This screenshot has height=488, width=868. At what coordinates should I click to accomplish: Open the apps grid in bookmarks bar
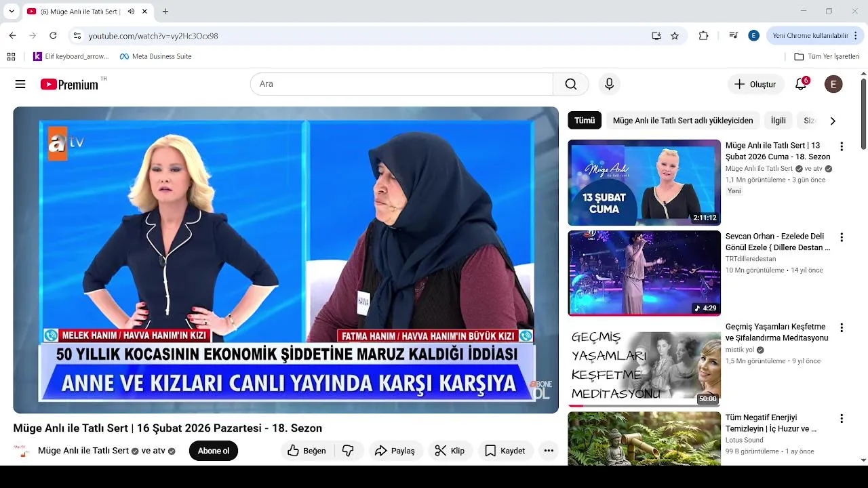pyautogui.click(x=11, y=56)
